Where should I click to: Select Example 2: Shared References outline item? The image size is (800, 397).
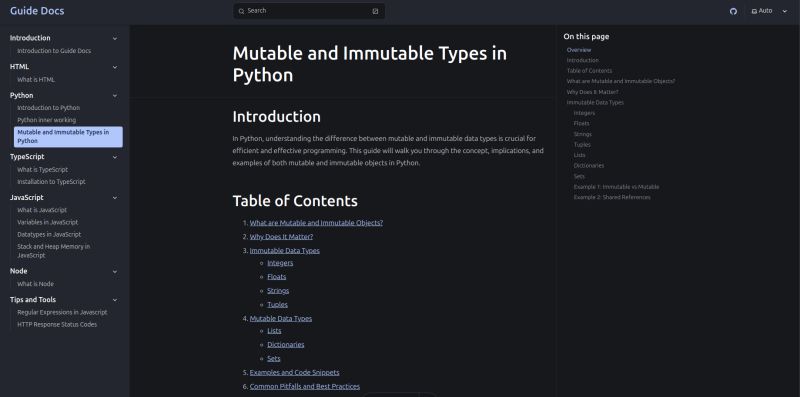[612, 197]
